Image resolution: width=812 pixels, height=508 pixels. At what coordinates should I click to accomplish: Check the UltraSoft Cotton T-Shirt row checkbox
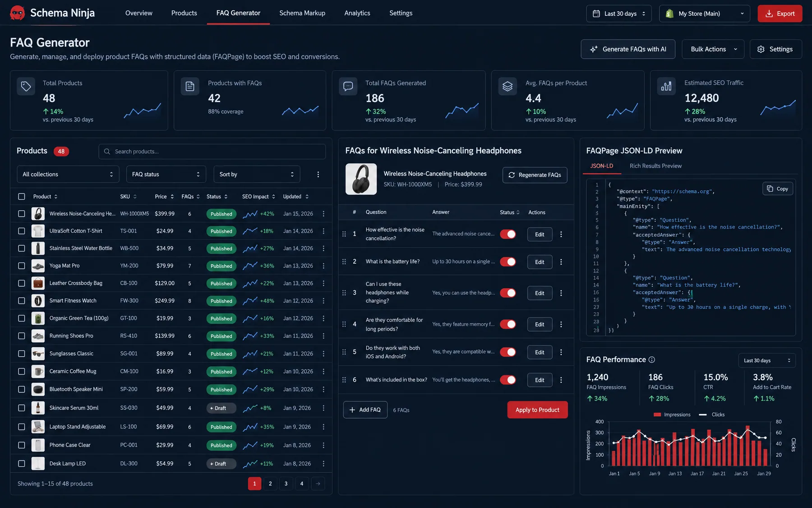point(22,231)
